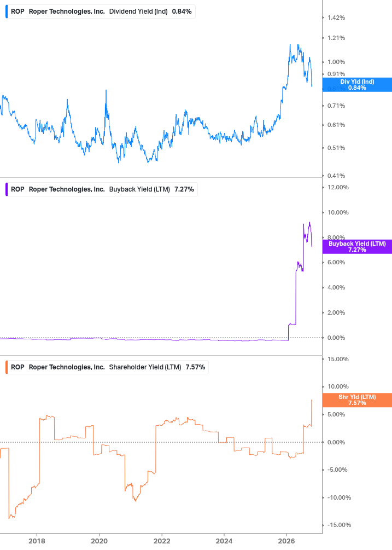Viewport: 392px width, 550px height.
Task: Click the blue Div Yld (Ind) 0.84% axis tag
Action: (x=357, y=84)
